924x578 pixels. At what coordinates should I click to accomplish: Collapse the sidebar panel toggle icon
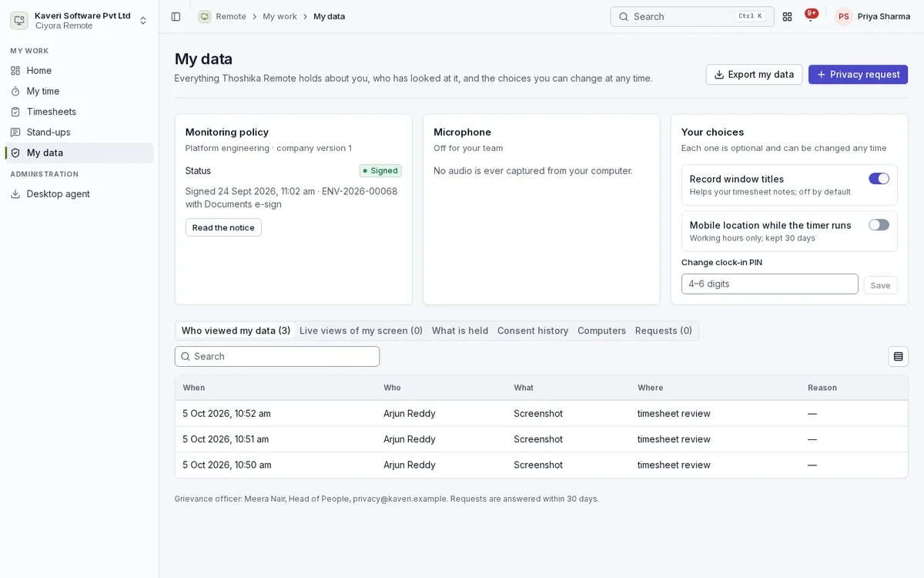(x=176, y=16)
